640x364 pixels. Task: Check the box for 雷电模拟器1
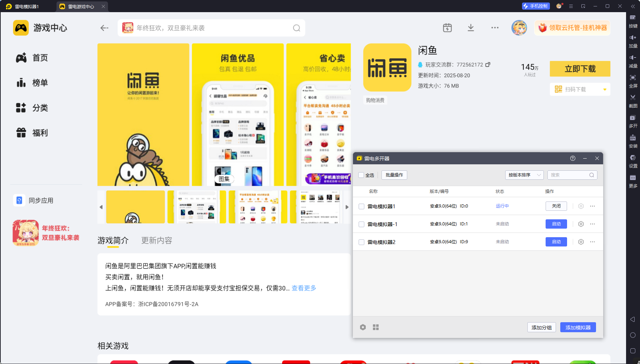[361, 206]
